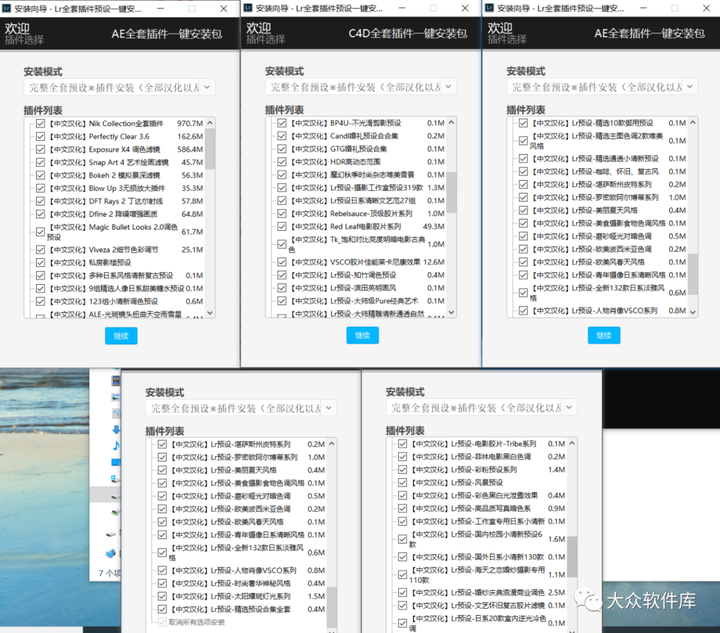Viewport: 720px width, 633px height.
Task: Click scroll-up arrow of the Tribe系列 list
Action: [572, 443]
